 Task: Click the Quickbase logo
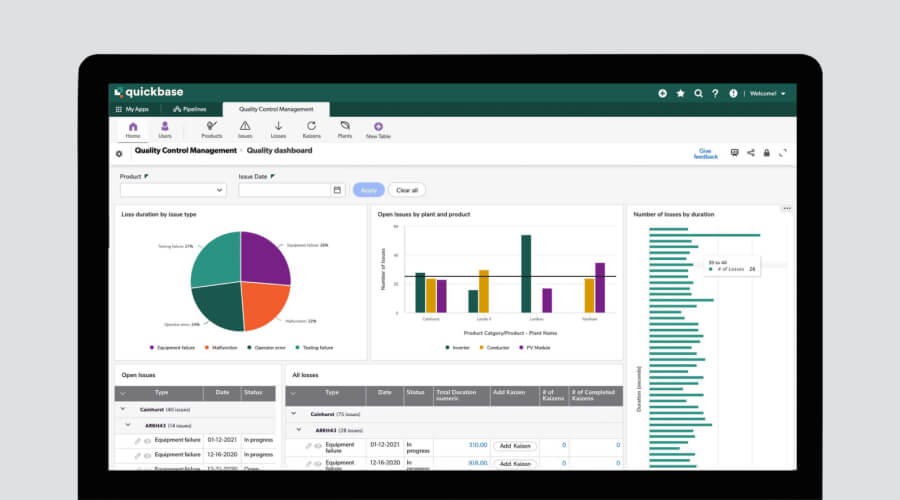149,92
